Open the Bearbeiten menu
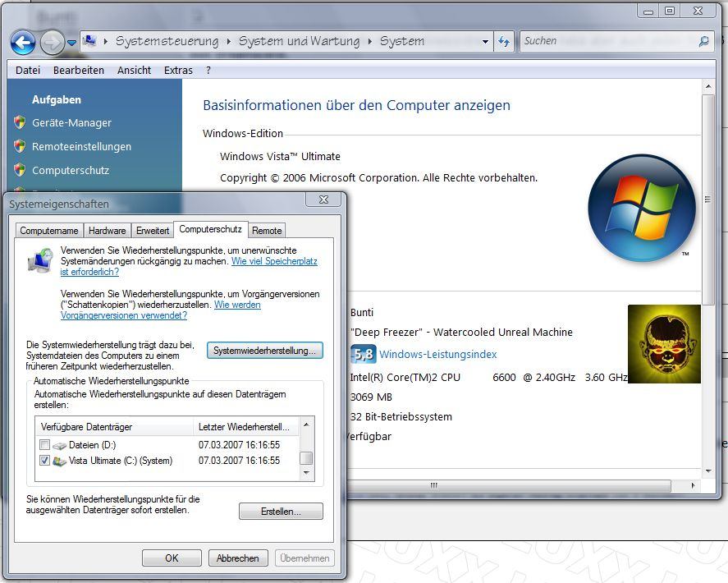Viewport: 728px width, 583px height. 79,70
